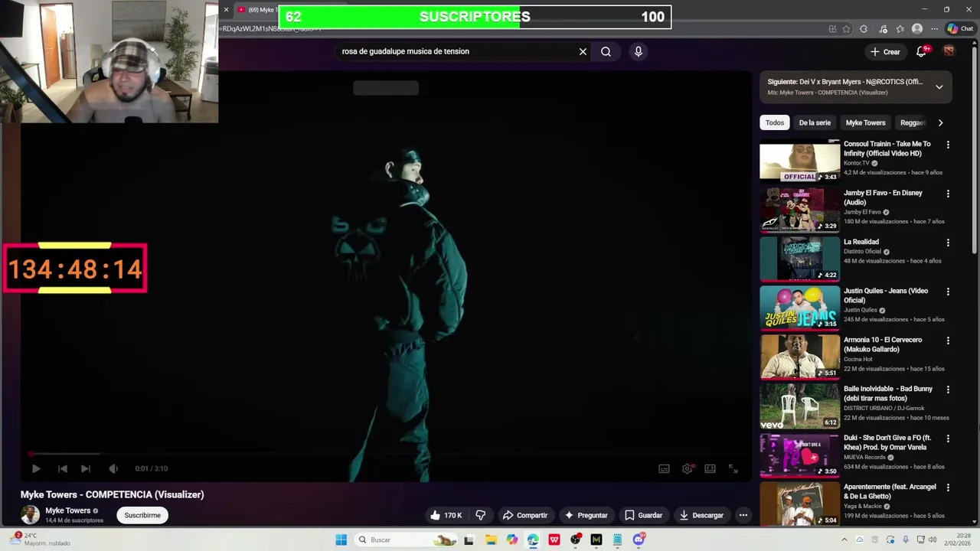Open Baile Inolvidable Bad Bunny thumbnail

click(799, 406)
